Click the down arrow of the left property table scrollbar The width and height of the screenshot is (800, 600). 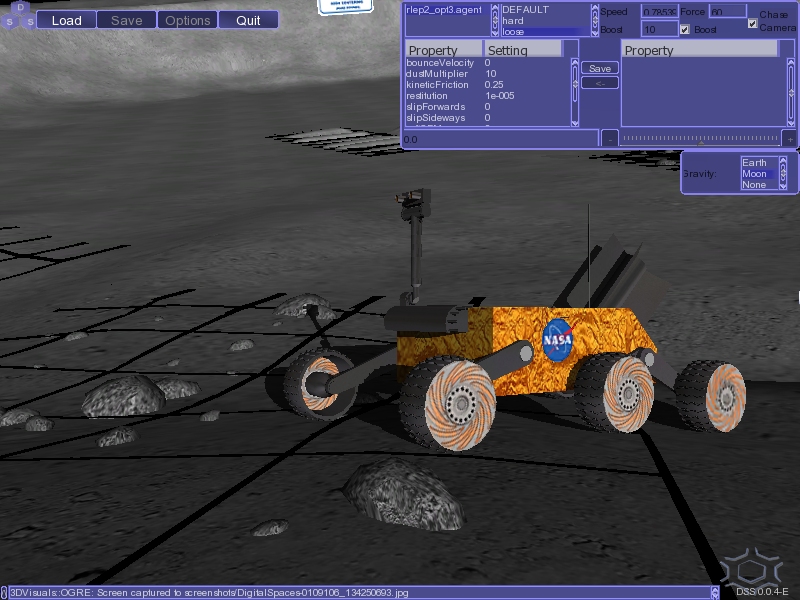click(575, 123)
